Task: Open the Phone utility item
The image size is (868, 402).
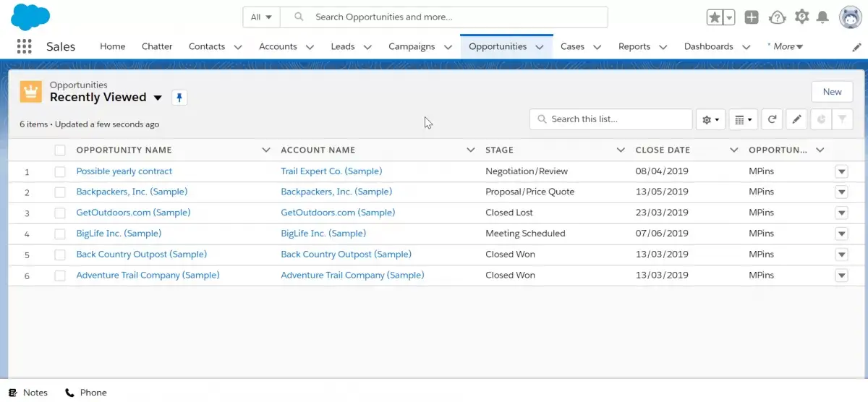Action: (x=85, y=393)
